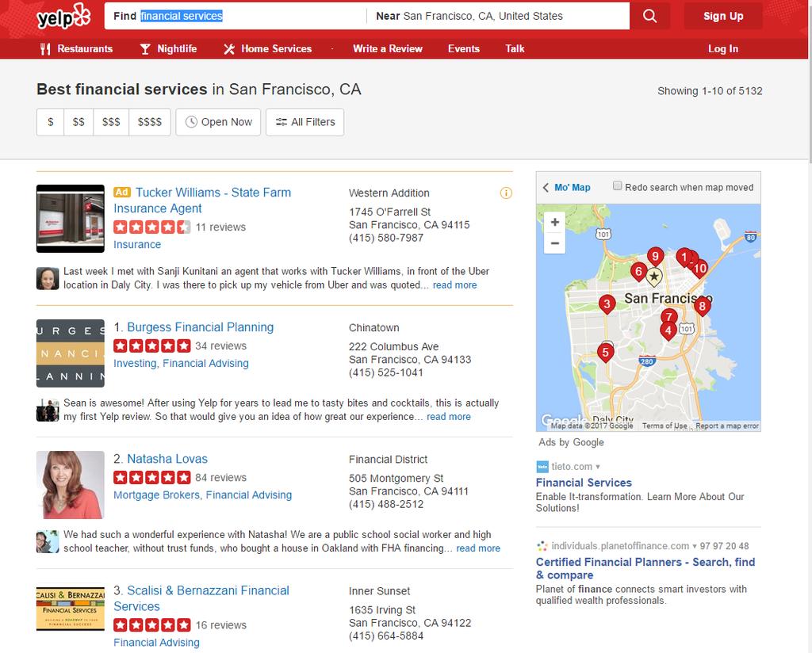
Task: Read more of the Burgess review
Action: [x=449, y=417]
